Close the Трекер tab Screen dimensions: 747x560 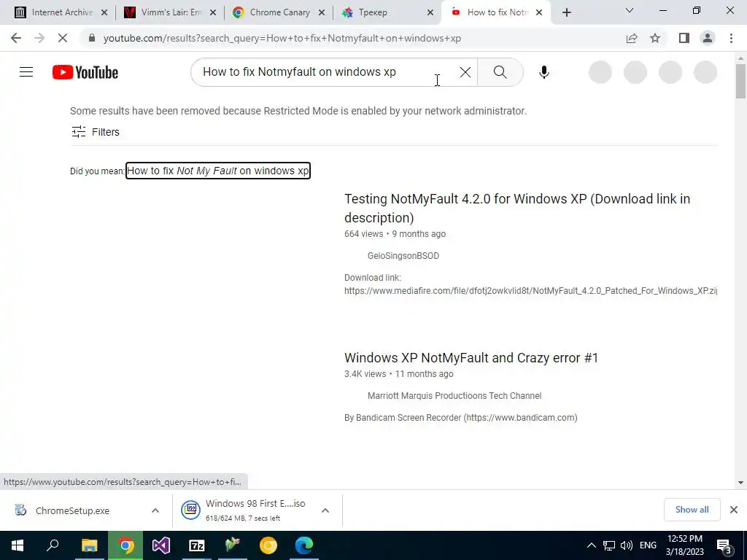click(430, 13)
